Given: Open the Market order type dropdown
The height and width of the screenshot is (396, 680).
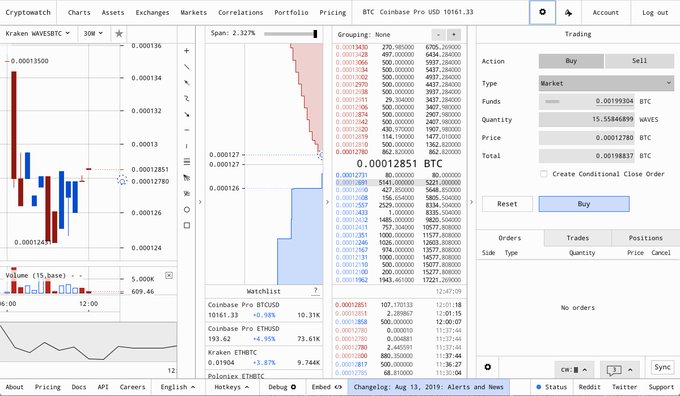Looking at the screenshot, I should [606, 83].
